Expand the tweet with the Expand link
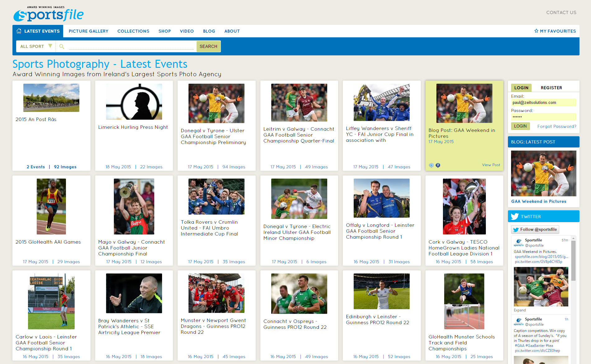591x364 pixels. [520, 310]
